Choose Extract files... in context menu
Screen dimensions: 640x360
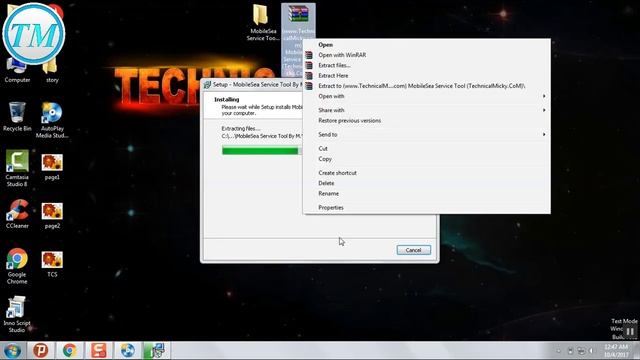tap(427, 65)
